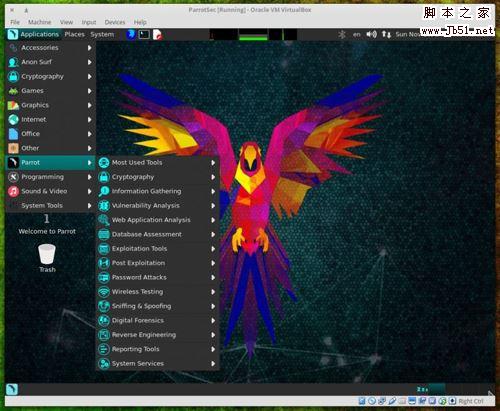Click the Vulnerability Analysis bug icon
Viewport: 500px width, 411px height.
(x=104, y=206)
